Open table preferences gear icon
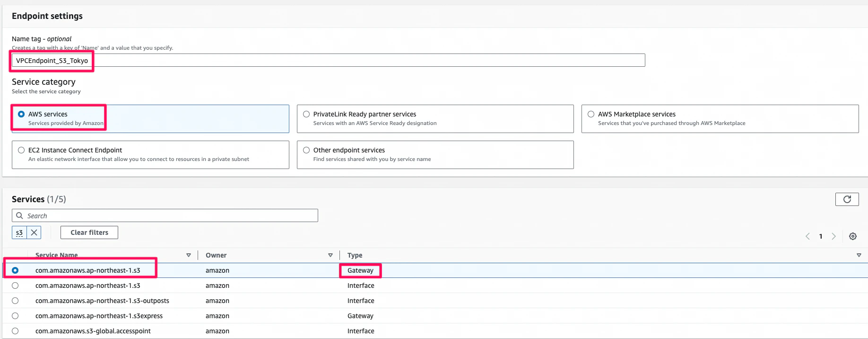868x339 pixels. tap(853, 236)
